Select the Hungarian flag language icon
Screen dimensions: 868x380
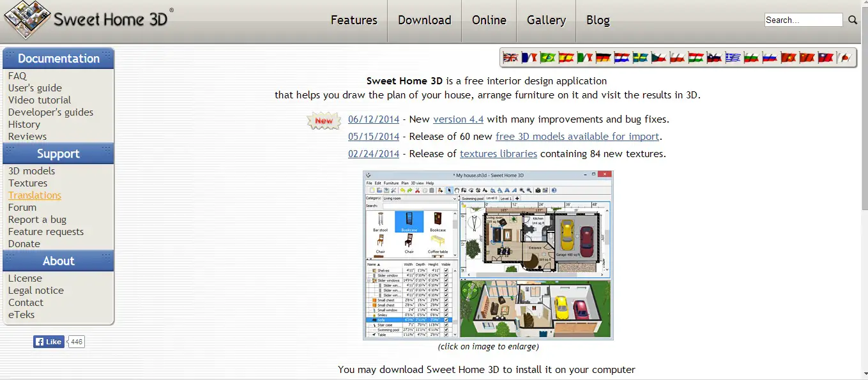[x=696, y=58]
